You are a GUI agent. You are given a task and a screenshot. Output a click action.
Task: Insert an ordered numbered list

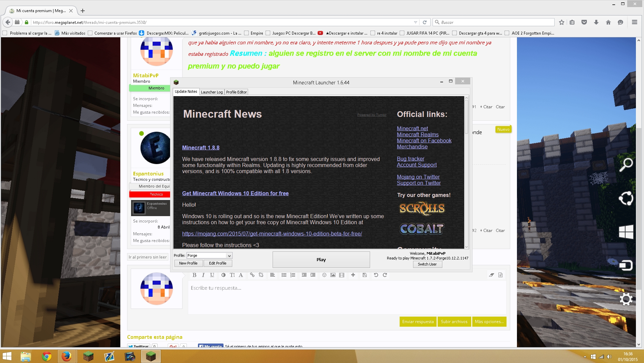[293, 275]
